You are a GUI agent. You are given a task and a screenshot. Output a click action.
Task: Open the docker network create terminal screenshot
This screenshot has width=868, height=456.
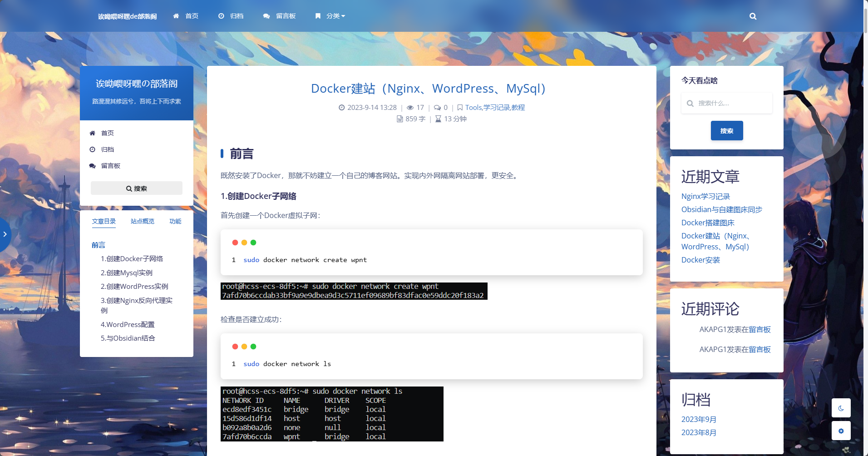(354, 291)
